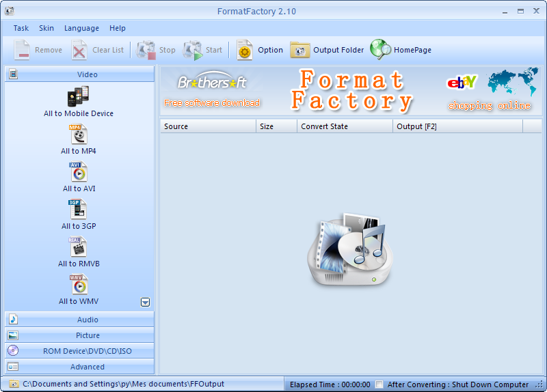Select the All to MP4 converter icon
The height and width of the screenshot is (392, 547).
(x=78, y=135)
